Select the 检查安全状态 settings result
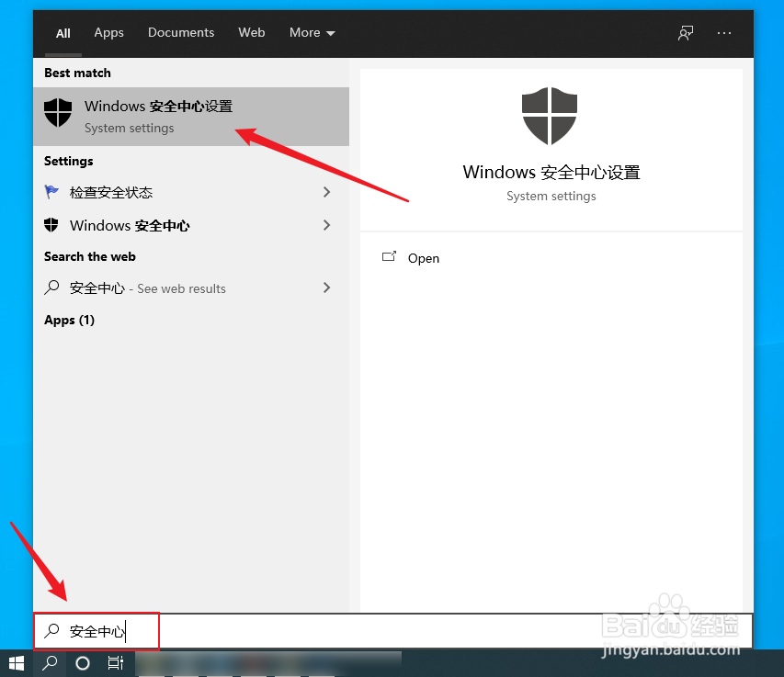This screenshot has height=677, width=784. (x=191, y=192)
